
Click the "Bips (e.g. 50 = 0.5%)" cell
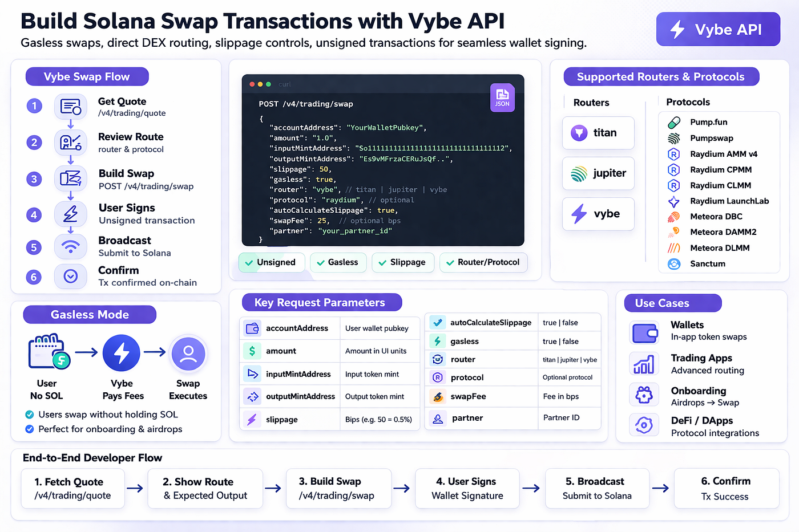click(378, 420)
